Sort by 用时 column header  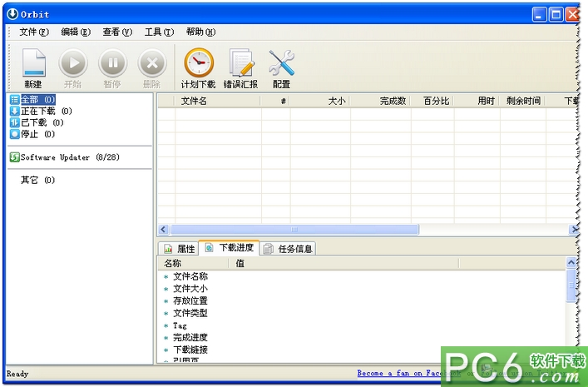click(477, 101)
